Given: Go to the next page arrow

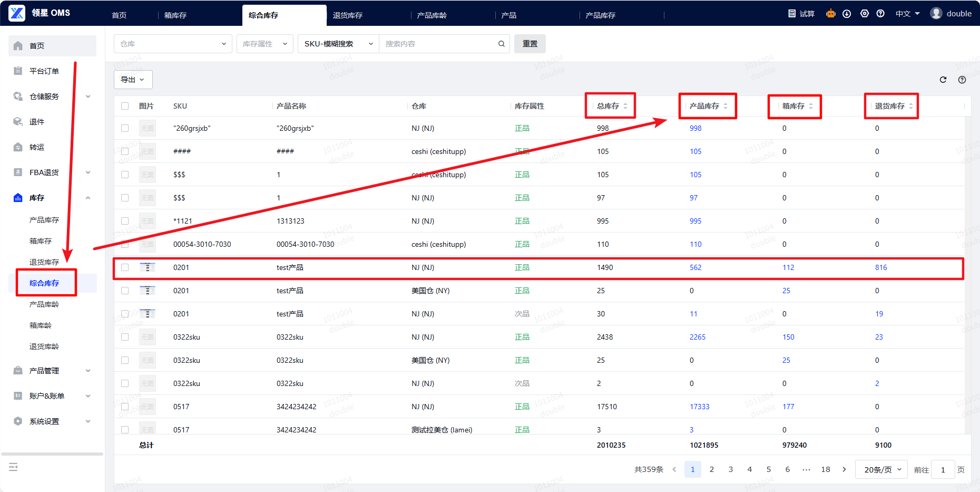Looking at the screenshot, I should pyautogui.click(x=844, y=469).
